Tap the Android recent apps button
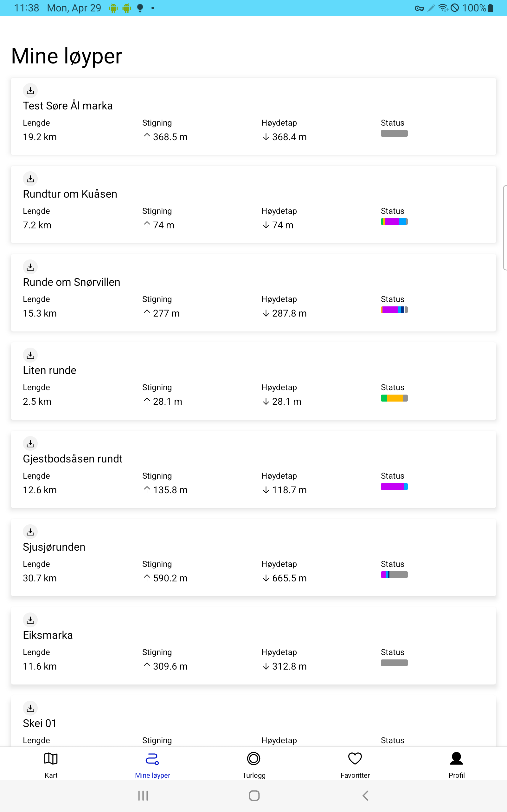Image resolution: width=507 pixels, height=812 pixels. coord(143,795)
